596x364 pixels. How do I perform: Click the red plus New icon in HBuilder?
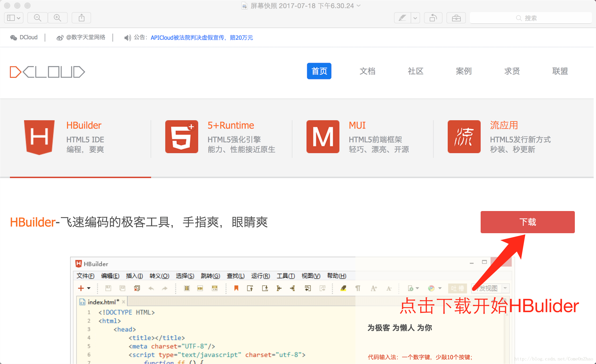[81, 288]
